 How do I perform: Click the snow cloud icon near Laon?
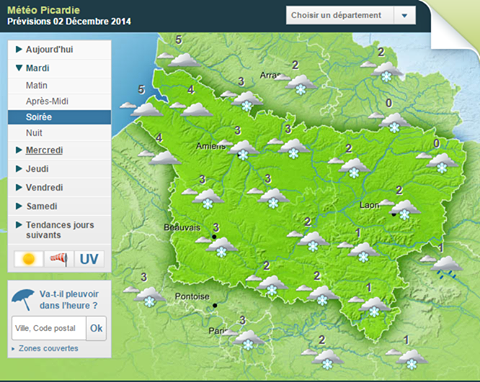404,209
